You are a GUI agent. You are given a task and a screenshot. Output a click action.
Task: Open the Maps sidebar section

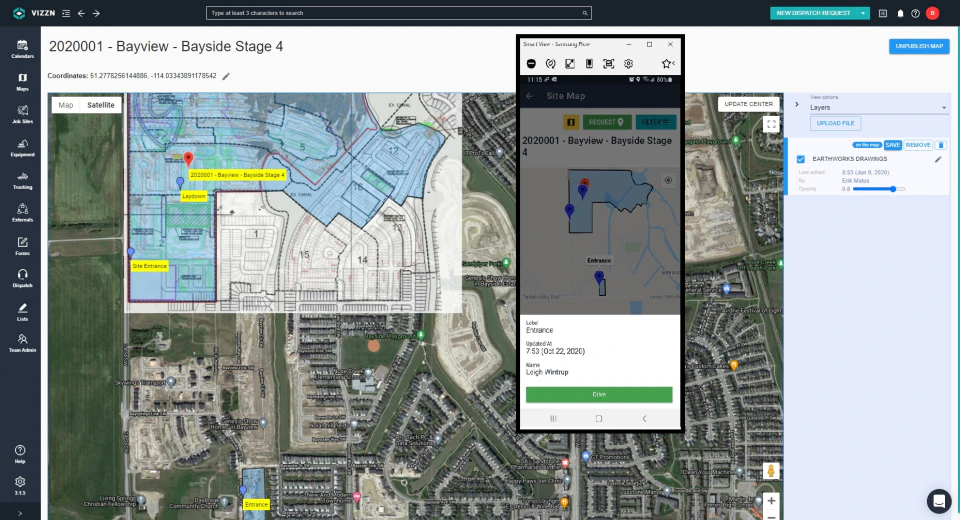tap(22, 81)
